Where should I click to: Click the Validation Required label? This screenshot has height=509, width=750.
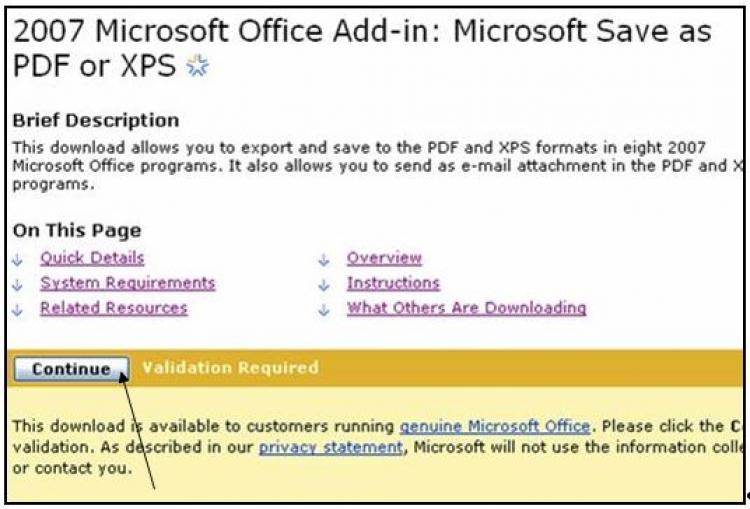click(x=230, y=368)
